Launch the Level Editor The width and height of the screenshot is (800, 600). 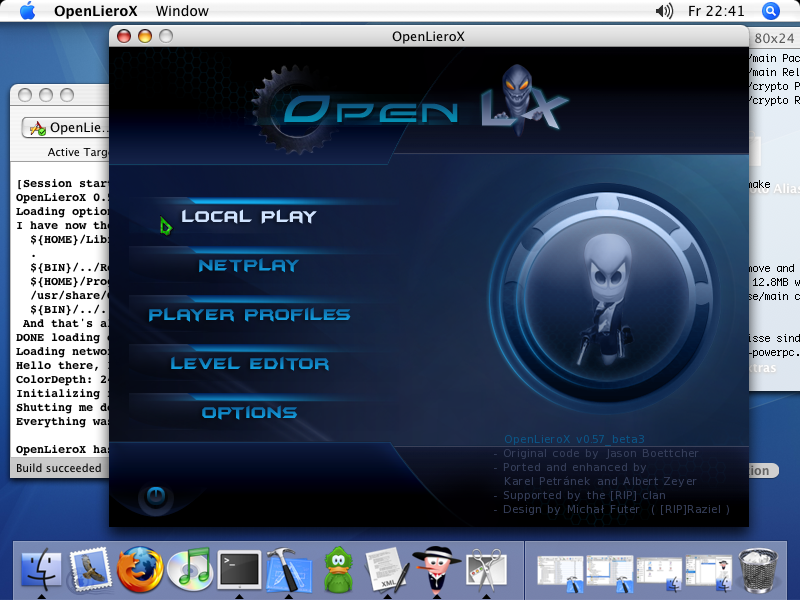click(x=249, y=364)
